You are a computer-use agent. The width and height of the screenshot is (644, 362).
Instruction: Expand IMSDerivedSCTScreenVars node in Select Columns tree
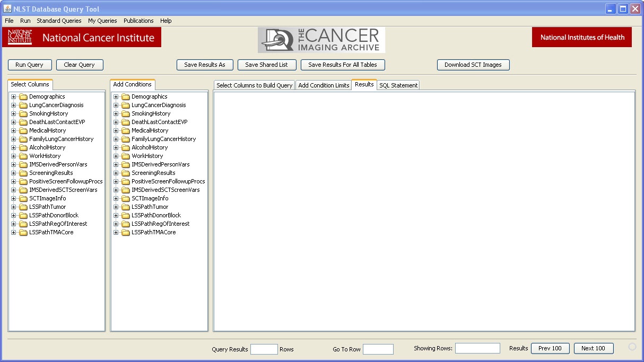click(14, 190)
